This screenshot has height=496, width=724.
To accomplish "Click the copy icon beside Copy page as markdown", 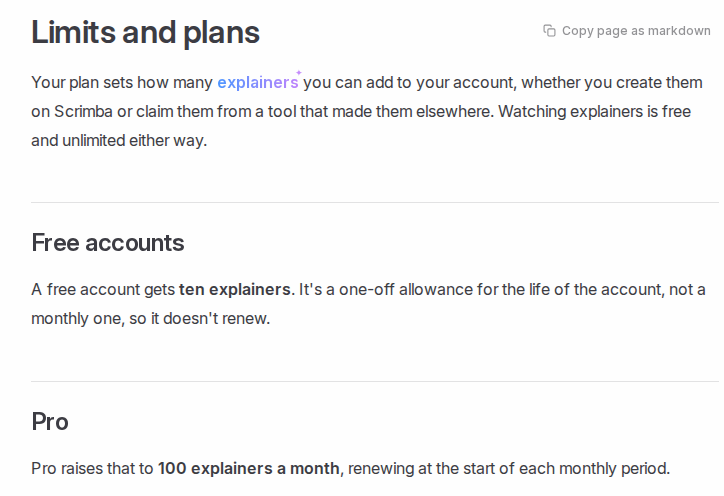I will 549,30.
